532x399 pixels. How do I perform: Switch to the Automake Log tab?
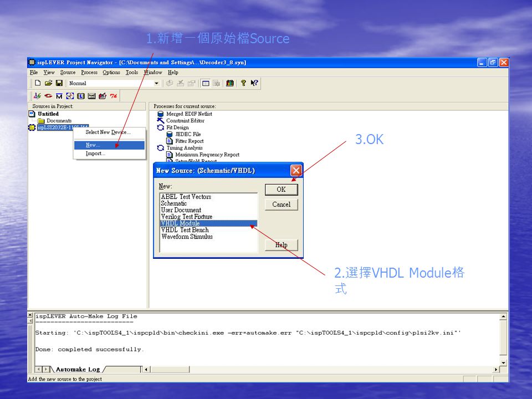(x=78, y=369)
